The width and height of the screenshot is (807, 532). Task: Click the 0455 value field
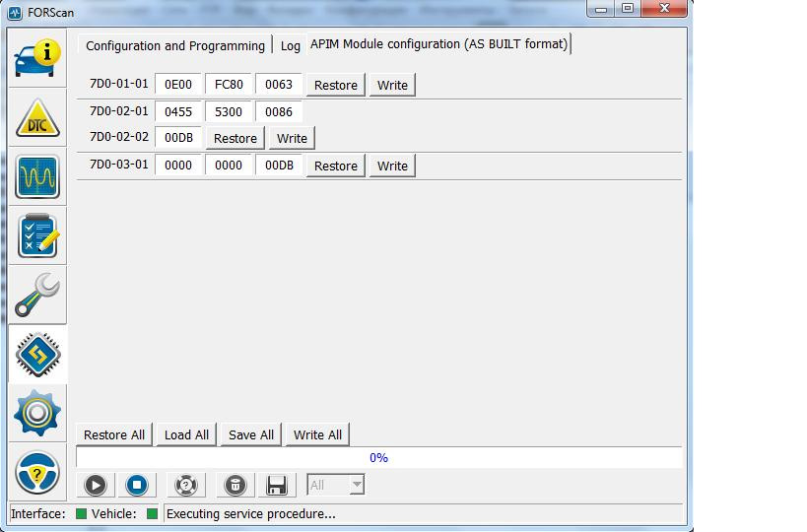point(178,111)
